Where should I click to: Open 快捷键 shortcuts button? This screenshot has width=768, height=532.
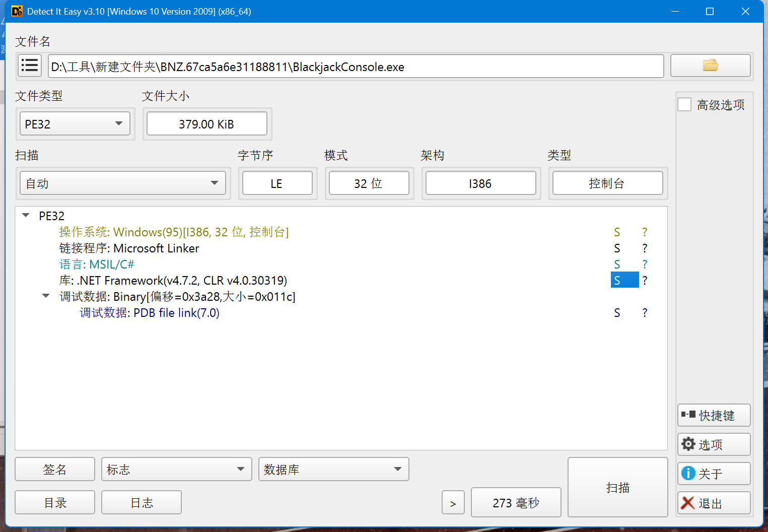coord(714,415)
